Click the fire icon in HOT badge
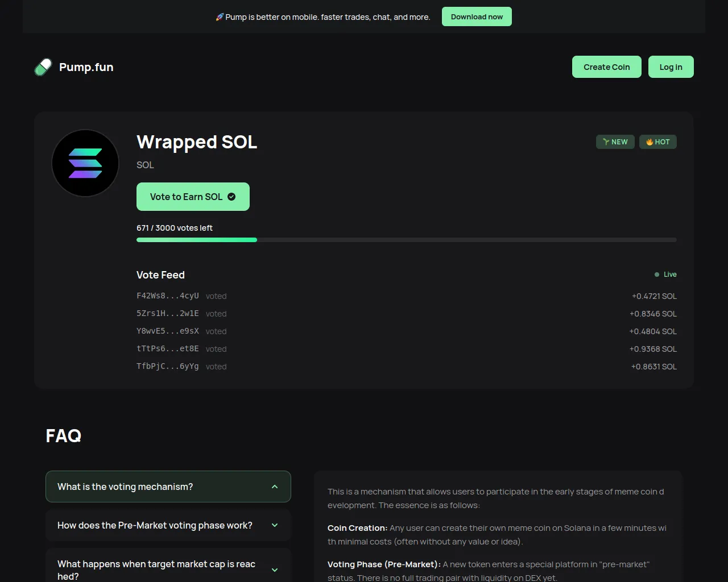The height and width of the screenshot is (582, 728). point(650,142)
